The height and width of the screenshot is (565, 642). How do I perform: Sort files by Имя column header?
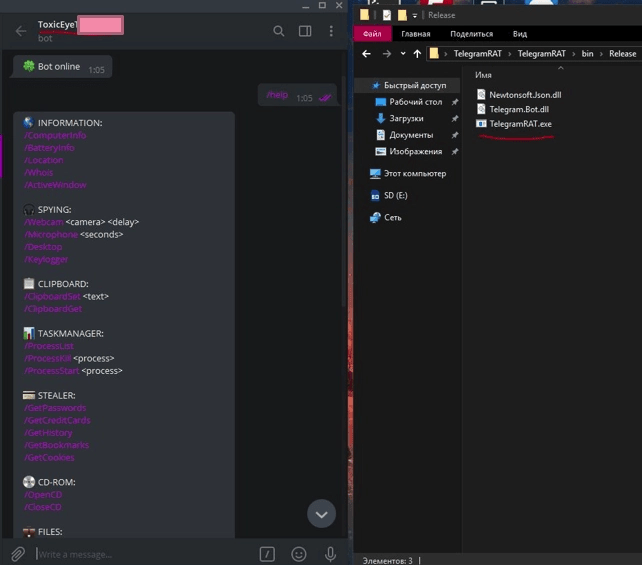pos(483,75)
